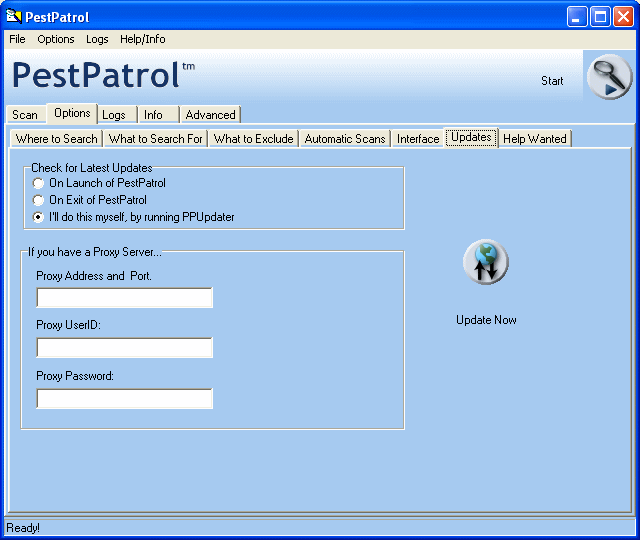
Task: Open the What to Exclude sub-tab
Action: point(253,139)
